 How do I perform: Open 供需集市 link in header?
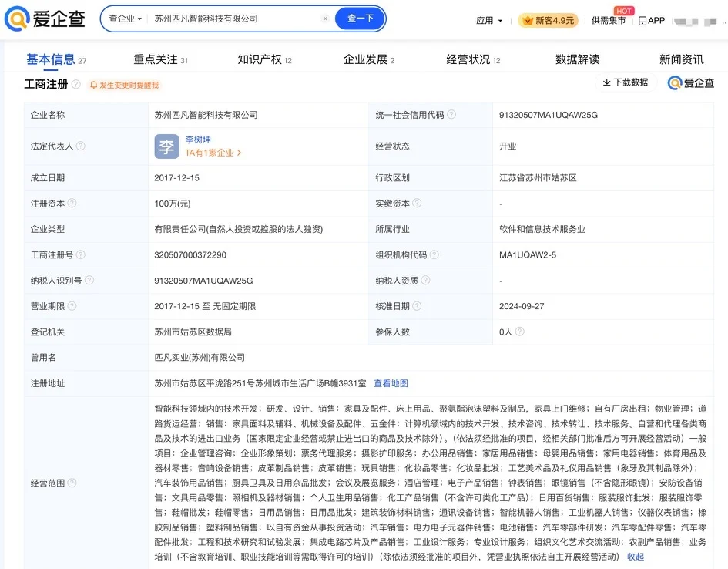pos(609,21)
